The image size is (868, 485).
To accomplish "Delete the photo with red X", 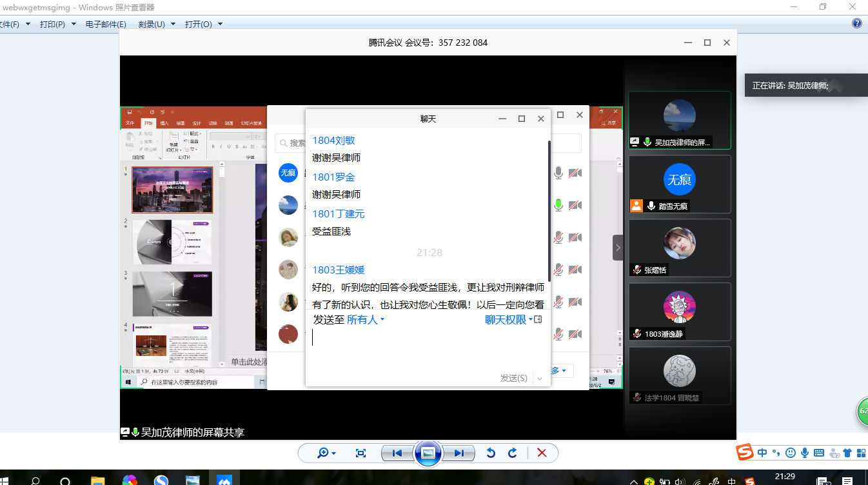I will pyautogui.click(x=542, y=453).
